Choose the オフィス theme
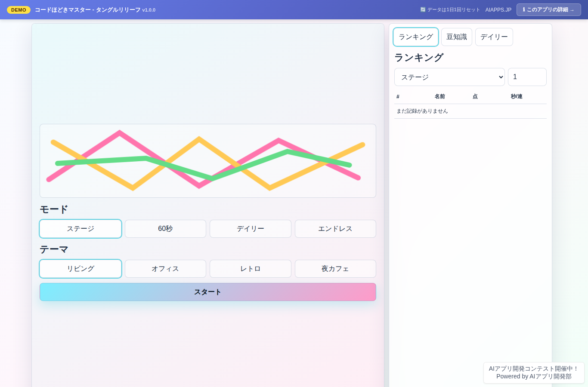The image size is (588, 387). [165, 269]
